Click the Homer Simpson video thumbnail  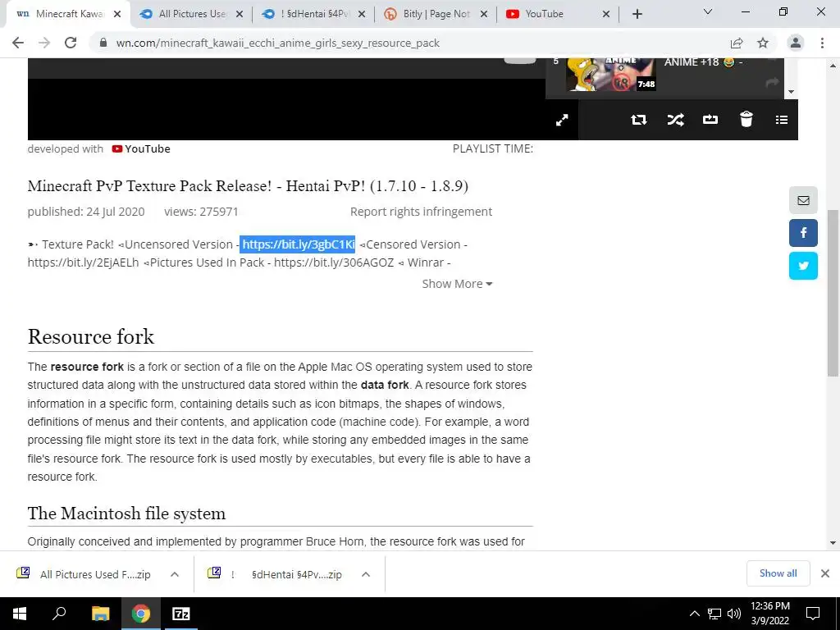tap(610, 74)
